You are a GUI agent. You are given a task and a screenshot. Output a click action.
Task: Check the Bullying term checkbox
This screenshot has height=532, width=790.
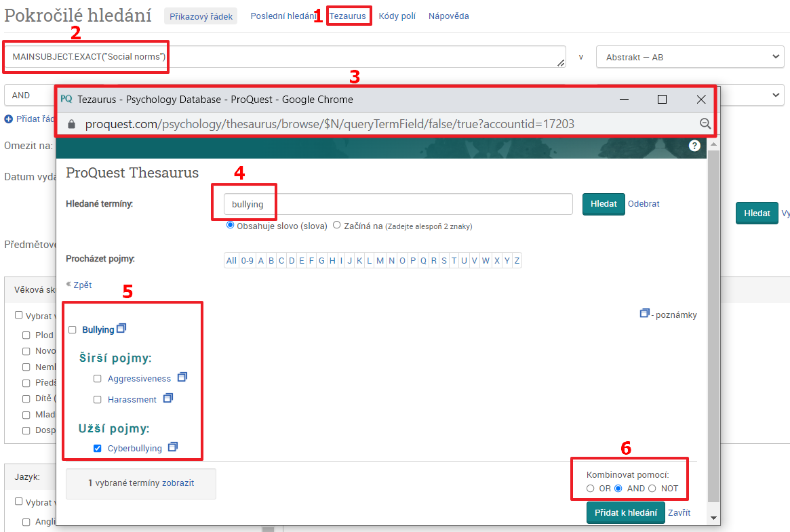(73, 329)
